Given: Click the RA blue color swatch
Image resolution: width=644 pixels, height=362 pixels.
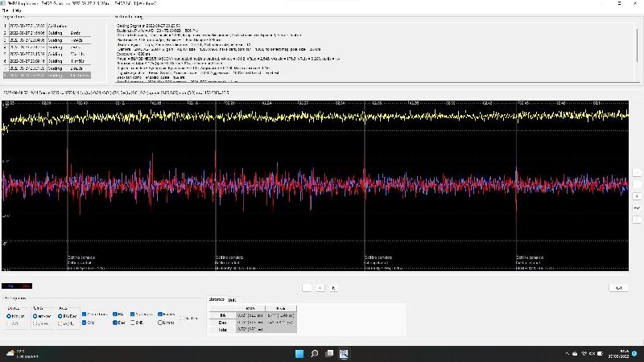Looking at the screenshot, I should (x=9, y=286).
